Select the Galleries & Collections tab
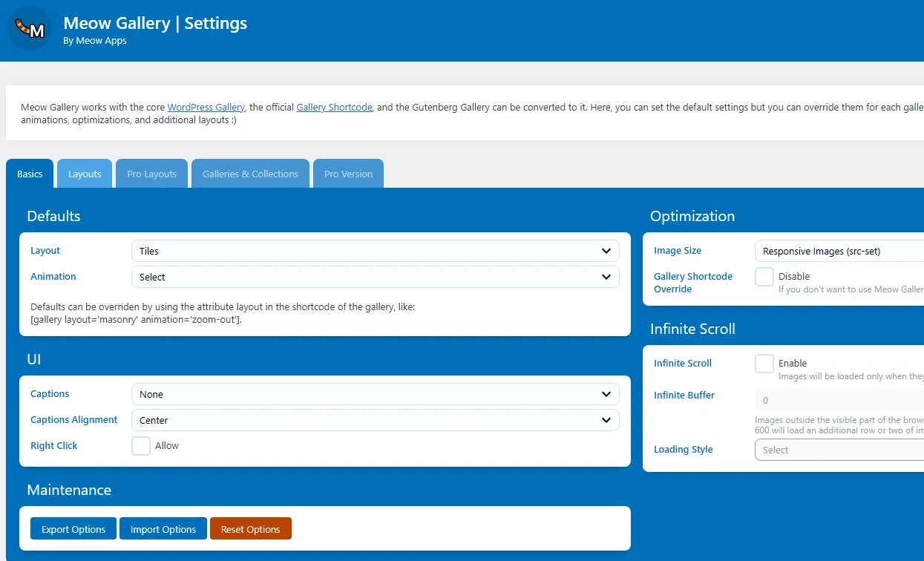The width and height of the screenshot is (924, 561). click(x=250, y=174)
